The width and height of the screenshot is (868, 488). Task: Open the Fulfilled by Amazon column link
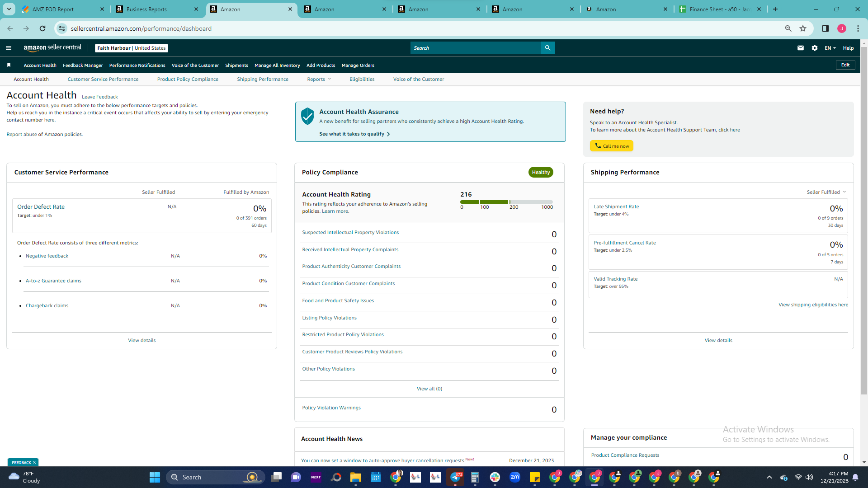point(246,192)
